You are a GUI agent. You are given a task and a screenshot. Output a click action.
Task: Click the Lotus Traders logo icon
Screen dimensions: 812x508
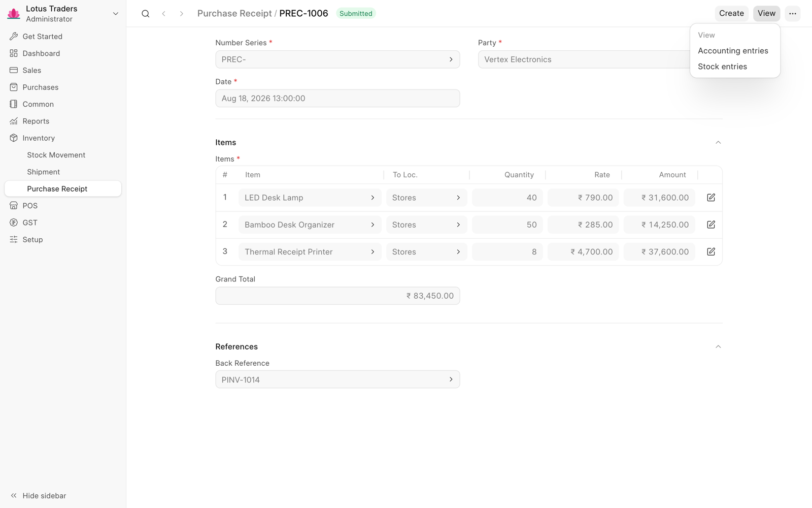14,14
